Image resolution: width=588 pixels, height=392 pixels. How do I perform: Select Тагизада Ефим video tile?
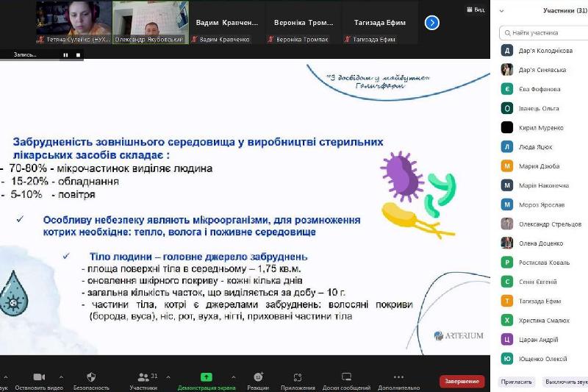(380, 23)
